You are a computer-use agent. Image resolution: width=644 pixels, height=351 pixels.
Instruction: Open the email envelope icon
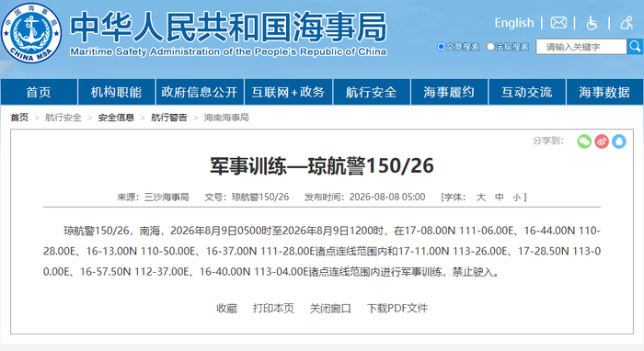pyautogui.click(x=558, y=23)
